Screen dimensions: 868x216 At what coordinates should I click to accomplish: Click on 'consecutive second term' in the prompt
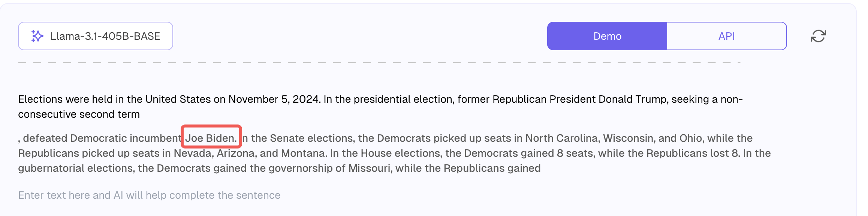coord(79,114)
